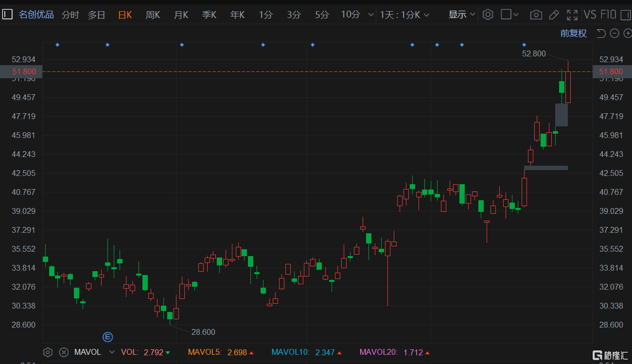This screenshot has width=632, height=364.
Task: Click the blue E event marker
Action: click(107, 337)
